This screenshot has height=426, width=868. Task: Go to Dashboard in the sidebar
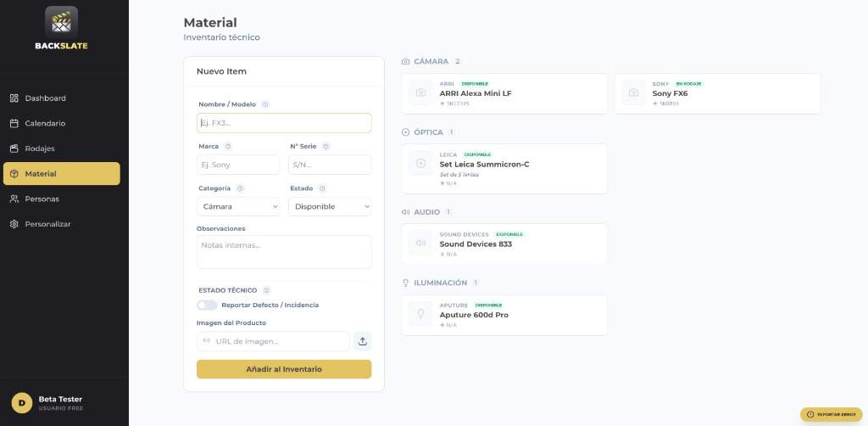[x=46, y=98]
